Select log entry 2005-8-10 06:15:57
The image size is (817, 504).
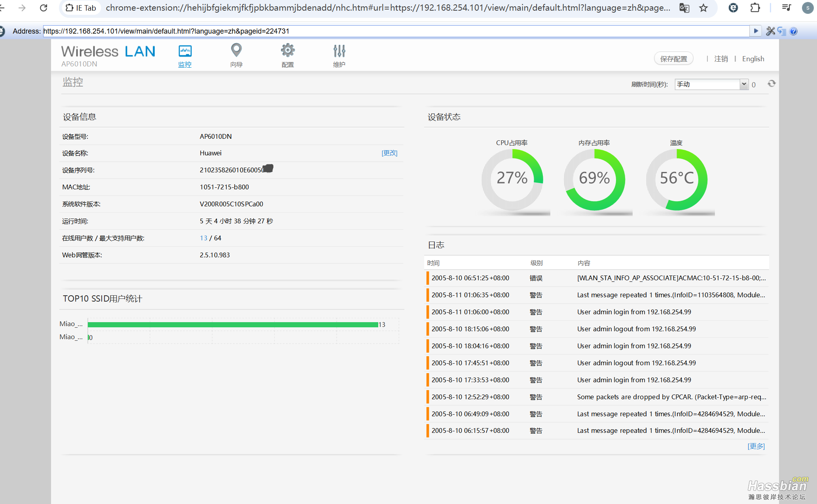[597, 430]
